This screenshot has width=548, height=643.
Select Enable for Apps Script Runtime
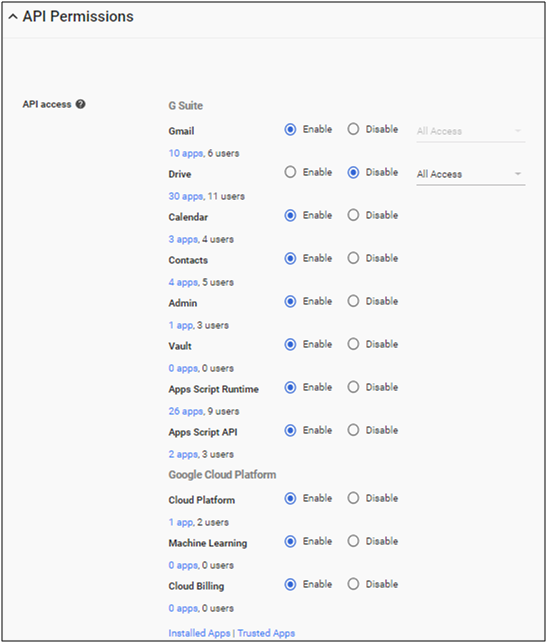(290, 388)
